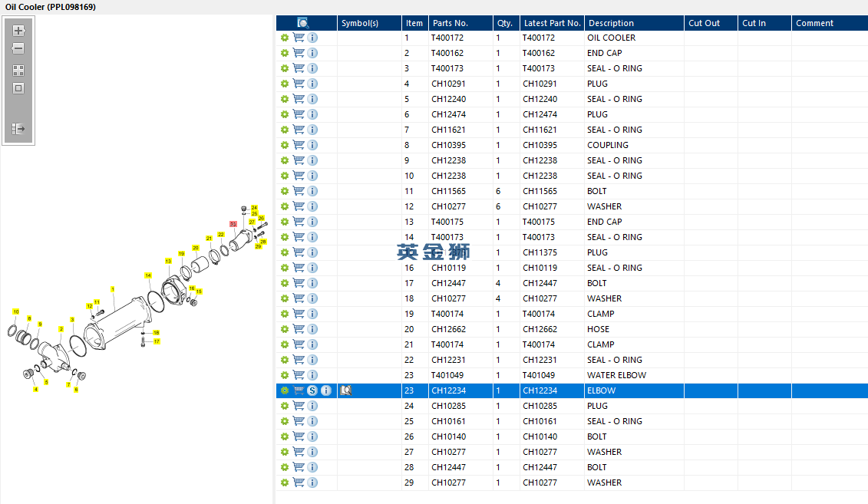
Task: Open info for item 16 SEAL - O RING
Action: (313, 268)
